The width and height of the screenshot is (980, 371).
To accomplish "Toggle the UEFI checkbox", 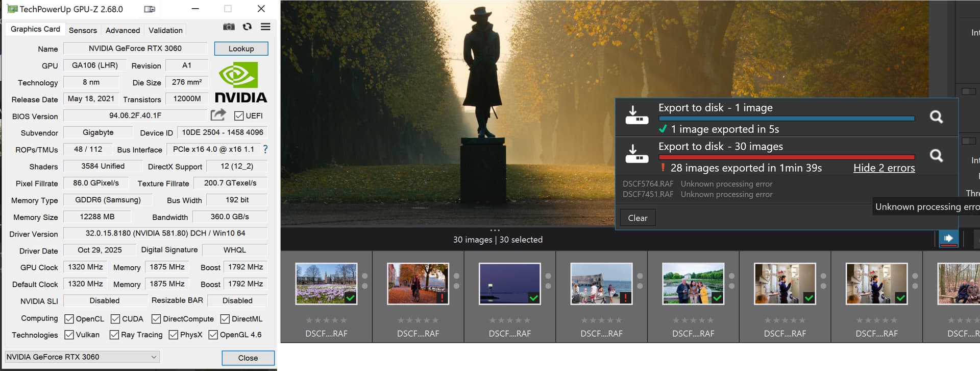I will click(239, 116).
